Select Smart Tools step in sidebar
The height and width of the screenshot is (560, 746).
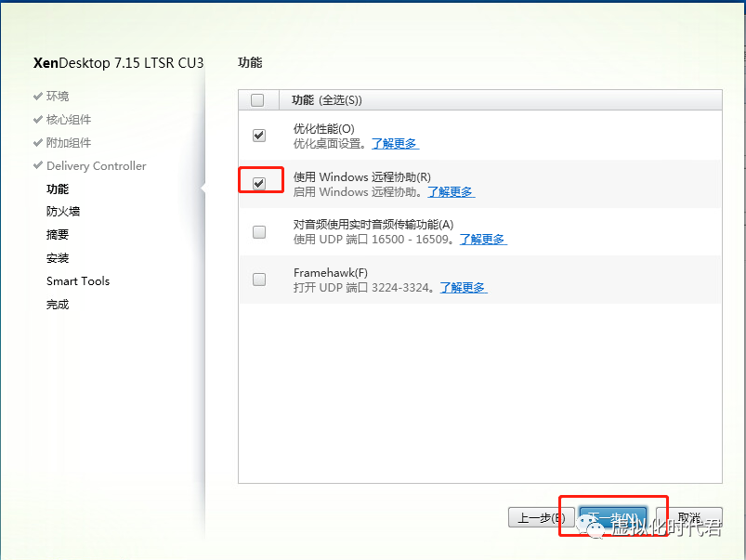click(78, 281)
